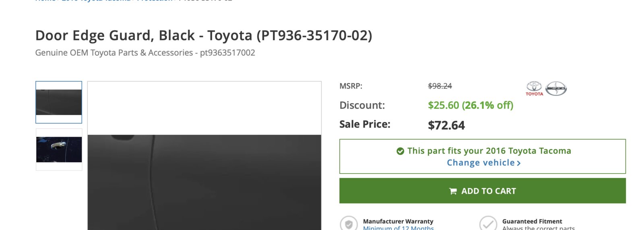The image size is (644, 230).
Task: Click the Protection breadcrumb link
Action: (155, 0)
